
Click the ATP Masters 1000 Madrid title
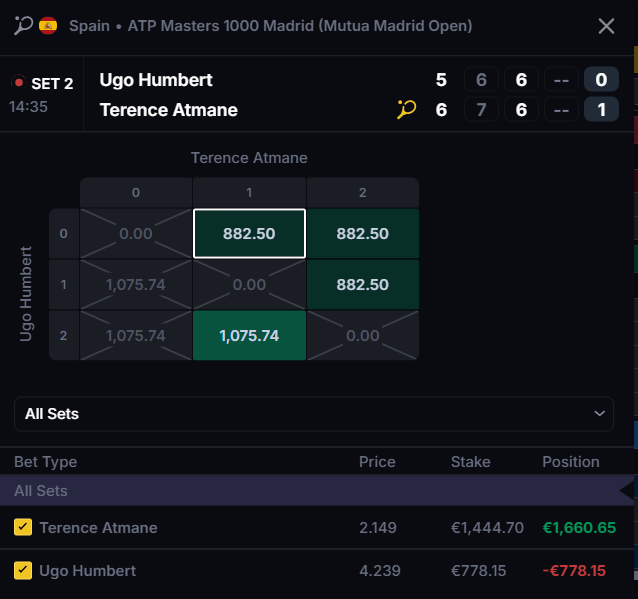coord(300,26)
